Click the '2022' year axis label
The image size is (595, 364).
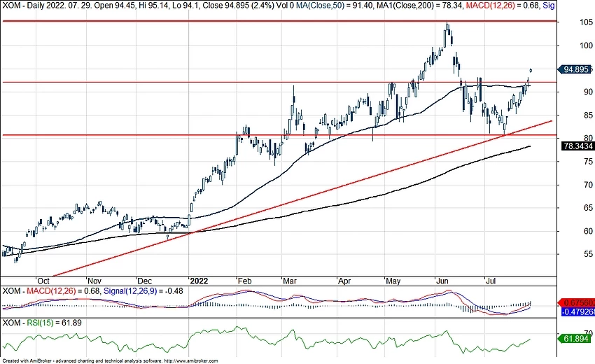(x=199, y=281)
